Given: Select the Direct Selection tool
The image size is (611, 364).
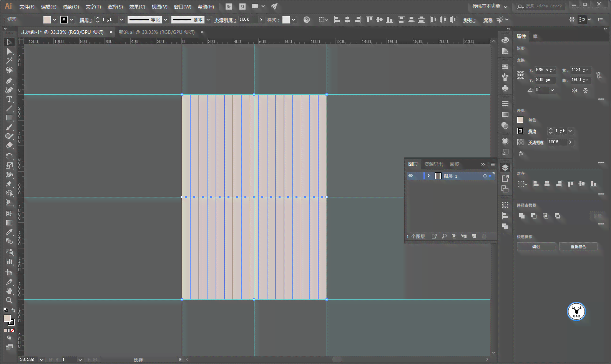Looking at the screenshot, I should pos(9,51).
